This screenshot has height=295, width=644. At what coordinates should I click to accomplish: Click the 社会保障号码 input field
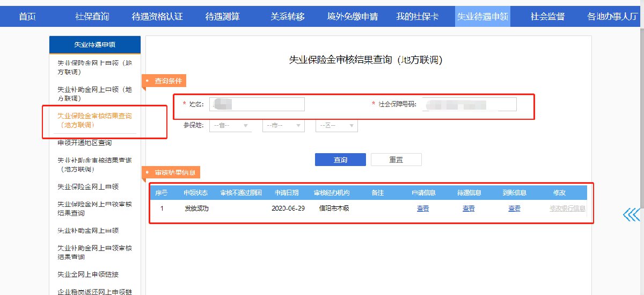(469, 104)
